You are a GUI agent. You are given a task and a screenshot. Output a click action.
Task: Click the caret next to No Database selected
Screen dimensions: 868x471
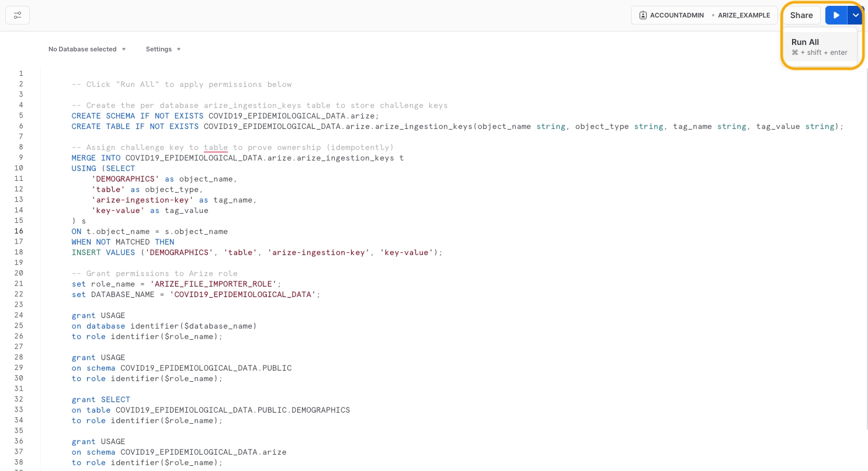tap(124, 49)
